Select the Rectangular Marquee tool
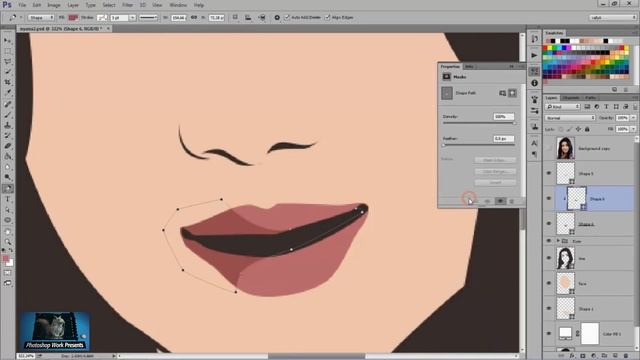The image size is (640, 360). pos(8,51)
